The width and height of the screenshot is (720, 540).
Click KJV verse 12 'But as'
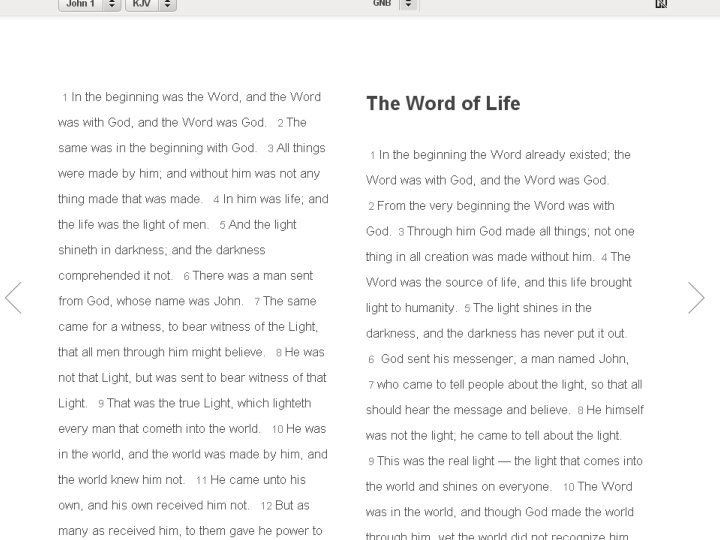292,505
